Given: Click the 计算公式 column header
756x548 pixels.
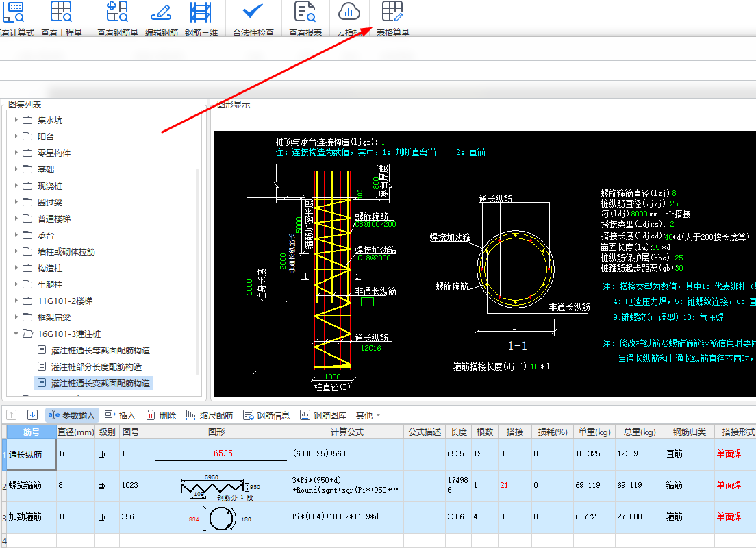Looking at the screenshot, I should coord(346,432).
